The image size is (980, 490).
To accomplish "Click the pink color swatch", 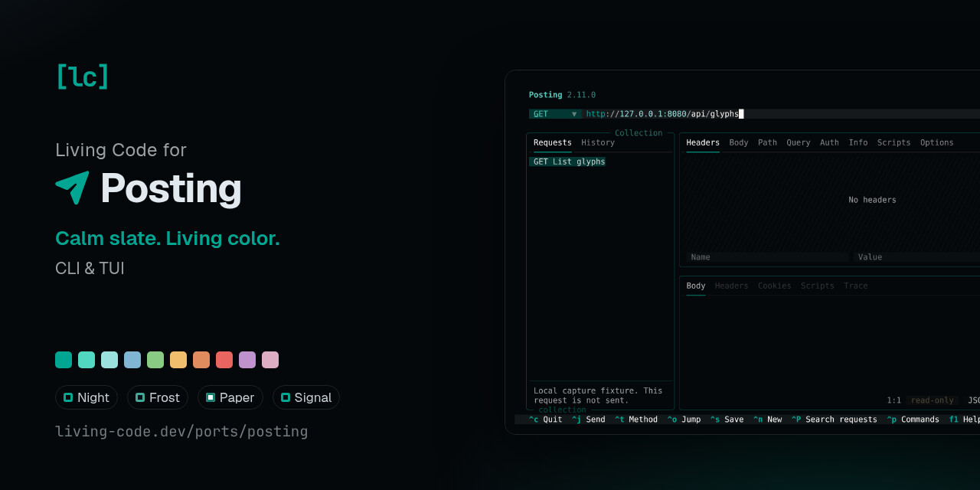I will click(x=270, y=360).
